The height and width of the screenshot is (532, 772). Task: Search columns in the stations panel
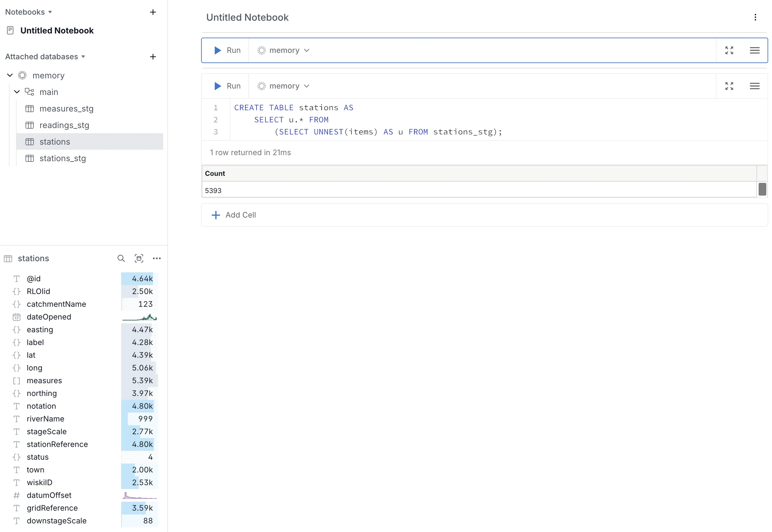(121, 258)
